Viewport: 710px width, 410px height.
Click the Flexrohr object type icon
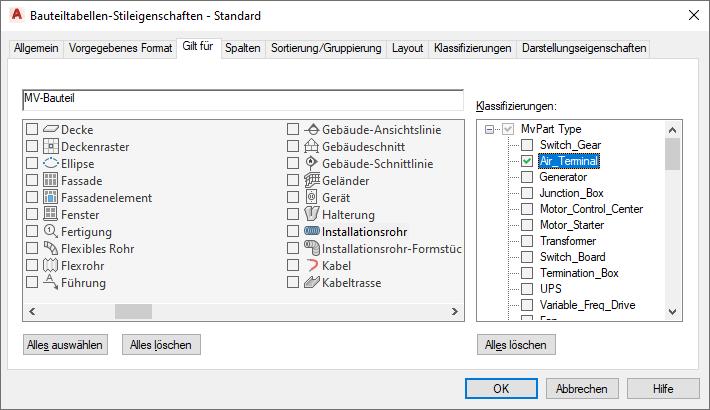pos(51,266)
